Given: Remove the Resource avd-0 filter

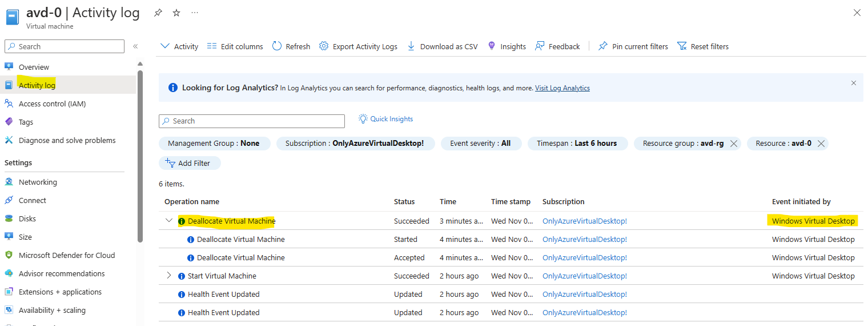Looking at the screenshot, I should tap(821, 144).
